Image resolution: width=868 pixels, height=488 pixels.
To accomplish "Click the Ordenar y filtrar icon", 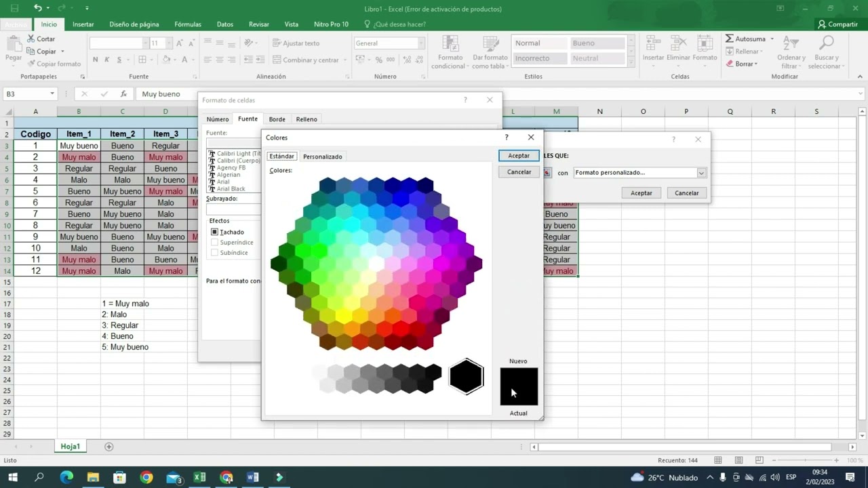I will tap(791, 44).
